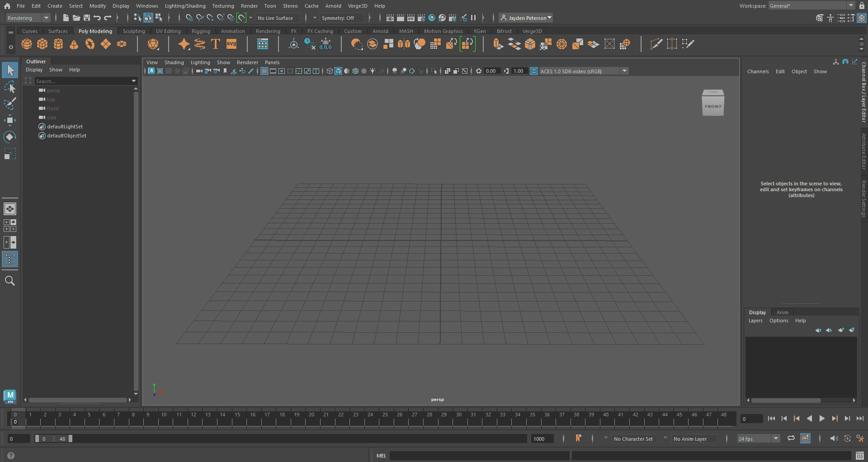This screenshot has height=462, width=868.
Task: Open the script editor icon
Action: [x=859, y=456]
